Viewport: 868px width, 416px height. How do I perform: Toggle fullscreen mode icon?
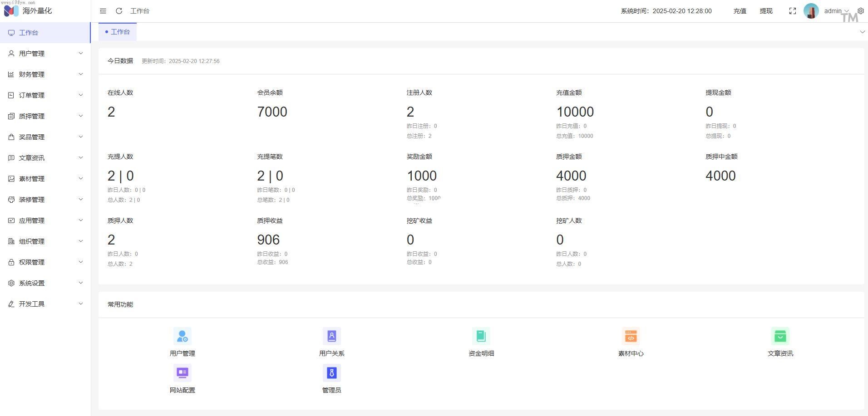[792, 11]
